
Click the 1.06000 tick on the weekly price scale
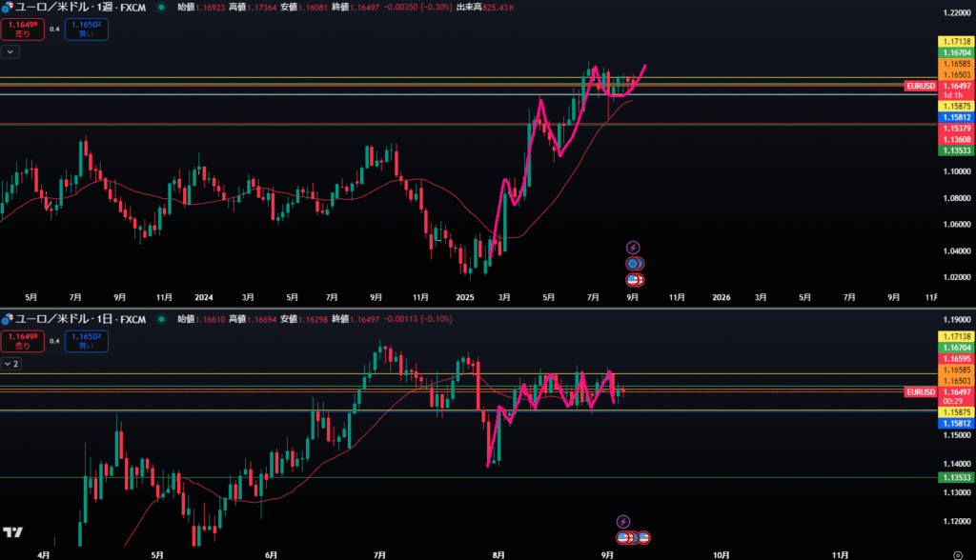click(957, 225)
